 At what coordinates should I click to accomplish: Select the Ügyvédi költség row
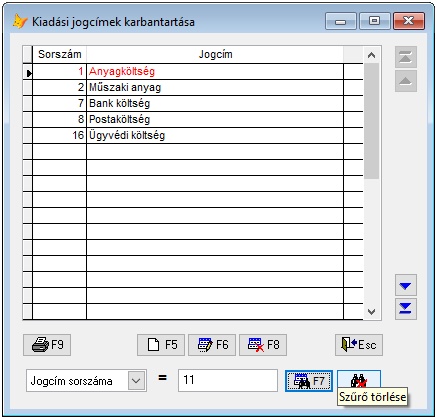click(193, 135)
